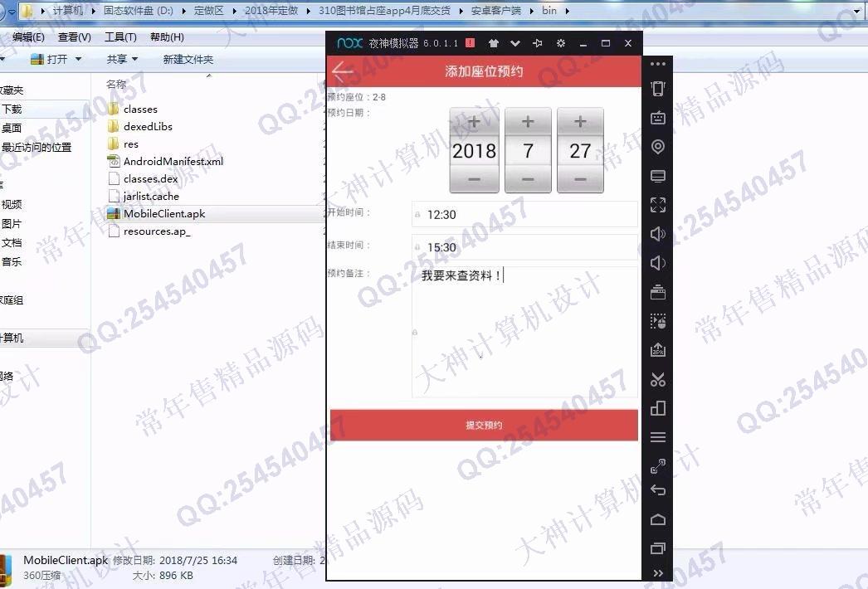Screen dimensions: 868x589
Task: Open the Nox multi-instance manager icon
Action: point(658,408)
